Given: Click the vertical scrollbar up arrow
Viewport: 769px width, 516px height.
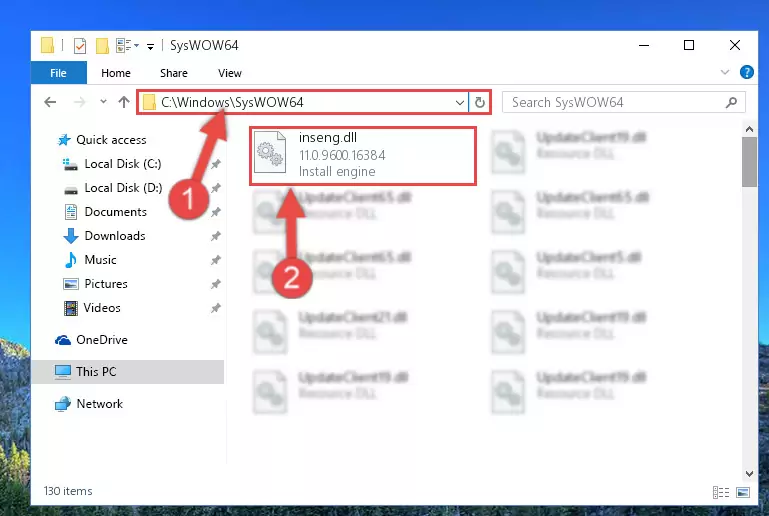Looking at the screenshot, I should pos(749,129).
